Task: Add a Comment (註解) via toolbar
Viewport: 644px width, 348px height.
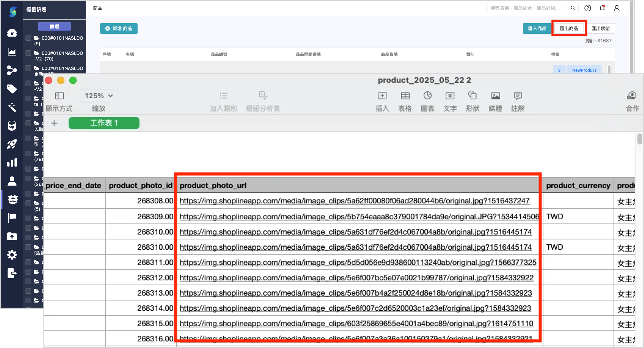Action: point(518,96)
